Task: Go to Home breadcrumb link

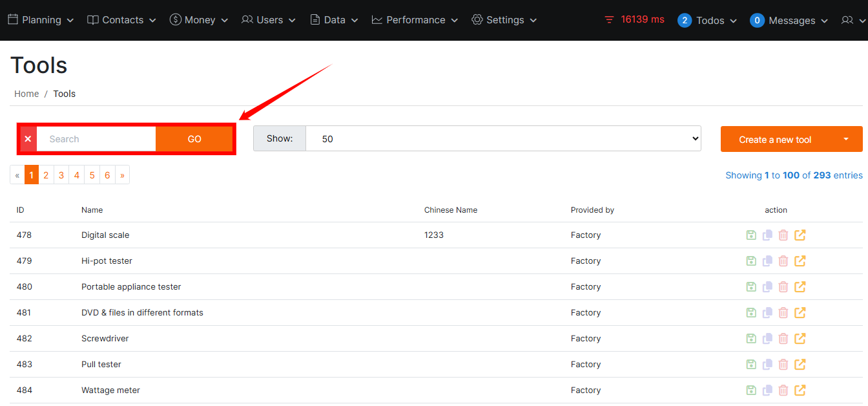Action: coord(26,94)
